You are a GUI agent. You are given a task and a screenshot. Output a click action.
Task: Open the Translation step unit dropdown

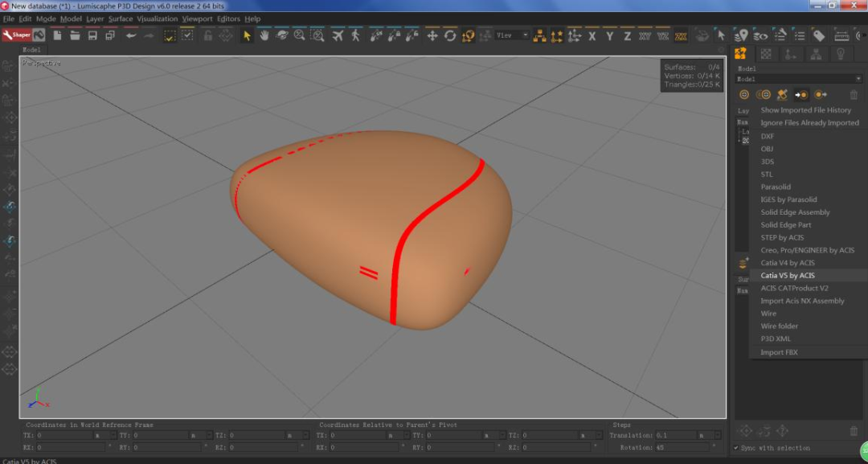click(x=710, y=436)
